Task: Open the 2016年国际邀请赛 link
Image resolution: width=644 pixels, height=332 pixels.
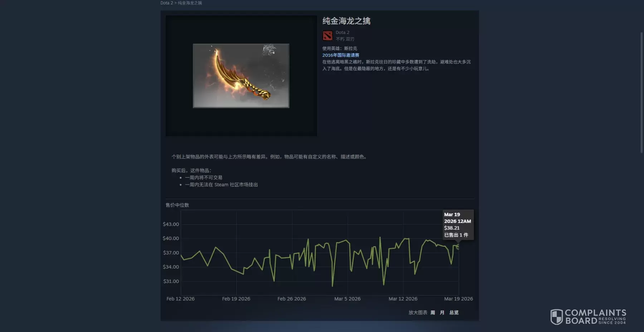Action: [341, 55]
